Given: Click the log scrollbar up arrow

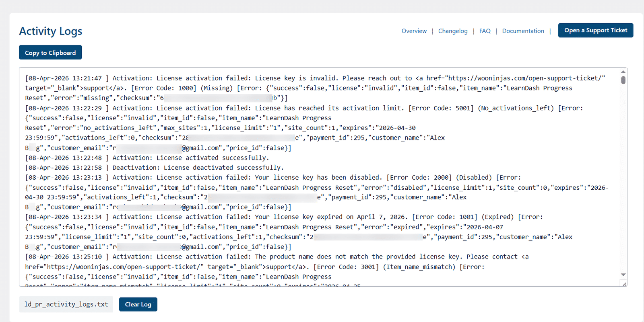Looking at the screenshot, I should pos(623,72).
